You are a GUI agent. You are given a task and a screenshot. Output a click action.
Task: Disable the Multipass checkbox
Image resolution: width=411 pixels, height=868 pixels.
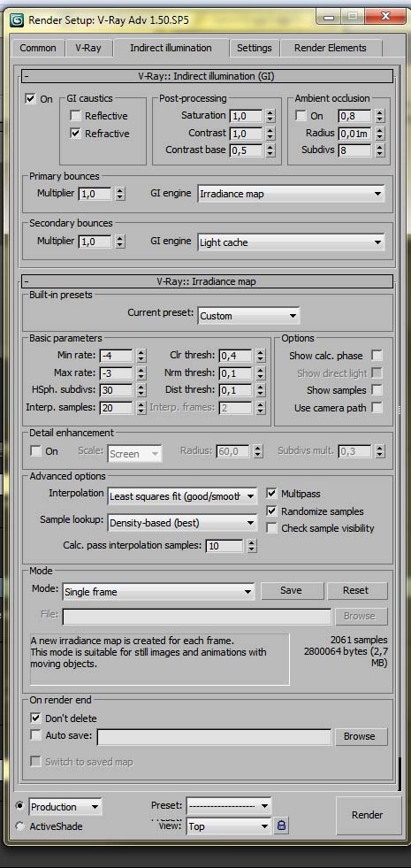(271, 493)
